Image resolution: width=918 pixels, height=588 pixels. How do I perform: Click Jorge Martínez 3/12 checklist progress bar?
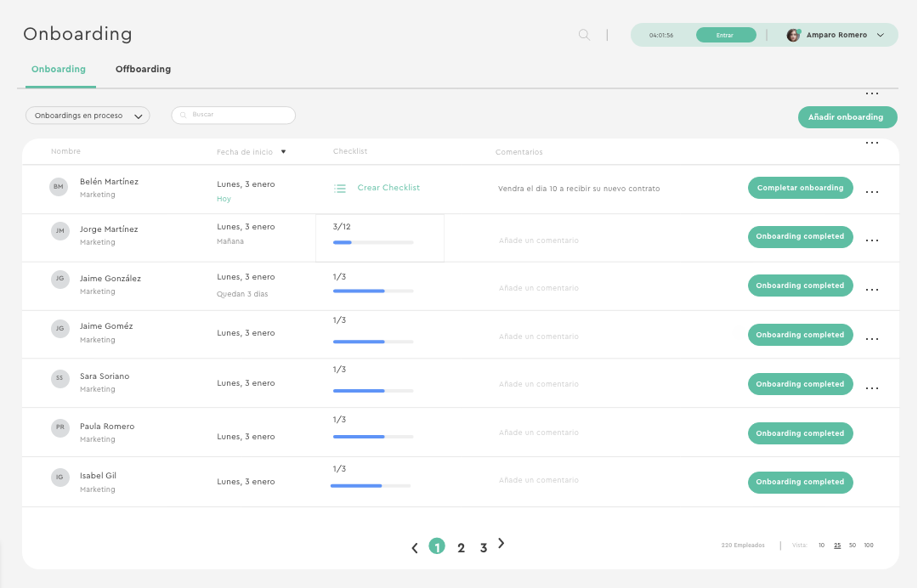point(373,242)
